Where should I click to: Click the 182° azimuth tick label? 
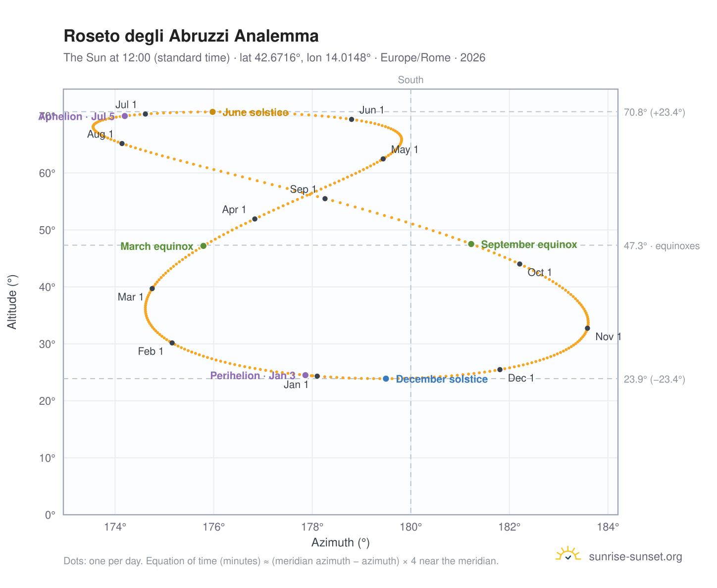point(510,526)
